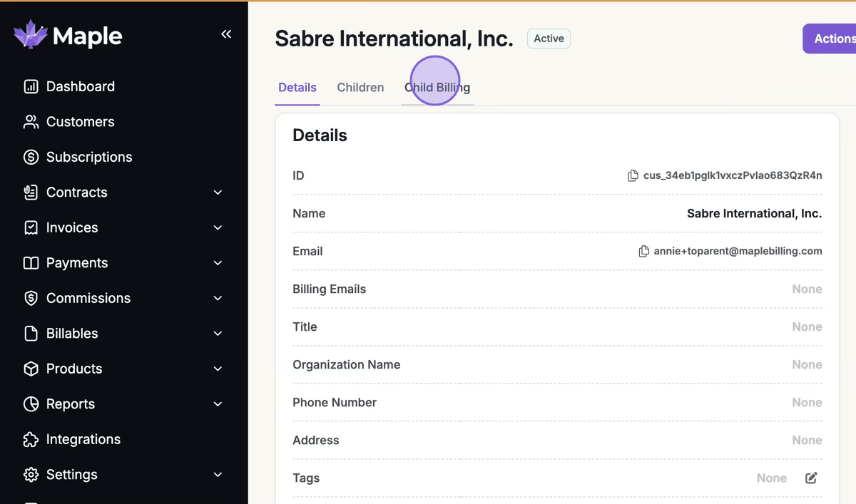Image resolution: width=856 pixels, height=504 pixels.
Task: Select the Details tab
Action: click(297, 88)
